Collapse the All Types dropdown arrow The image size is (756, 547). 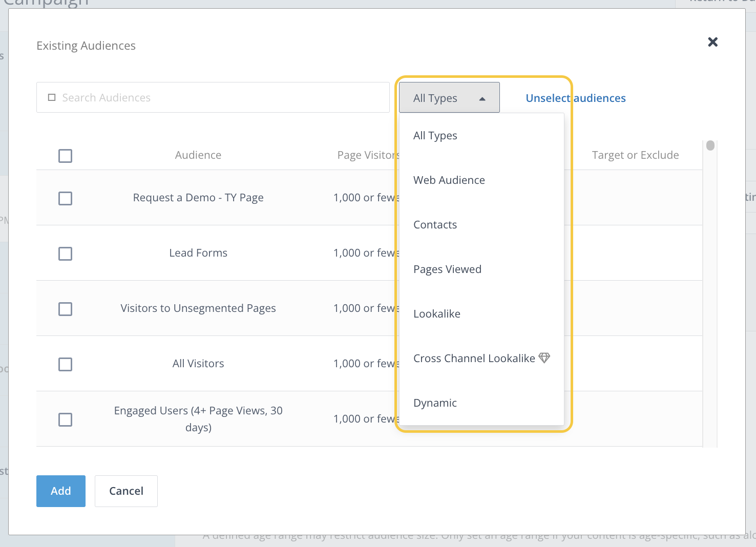482,98
